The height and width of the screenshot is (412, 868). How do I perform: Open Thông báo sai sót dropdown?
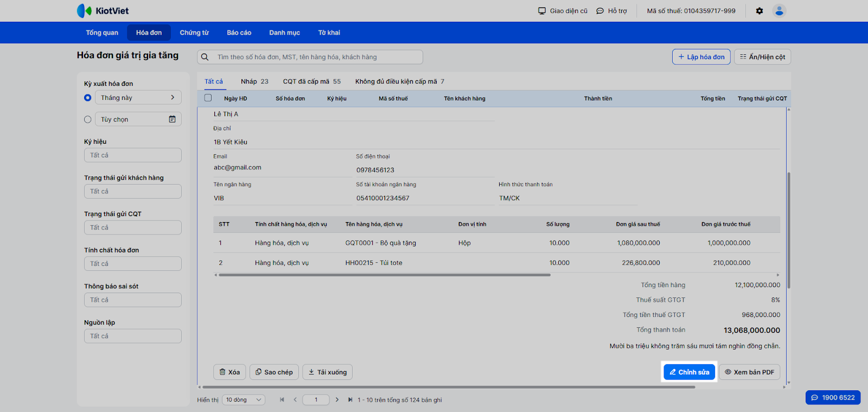pos(133,300)
